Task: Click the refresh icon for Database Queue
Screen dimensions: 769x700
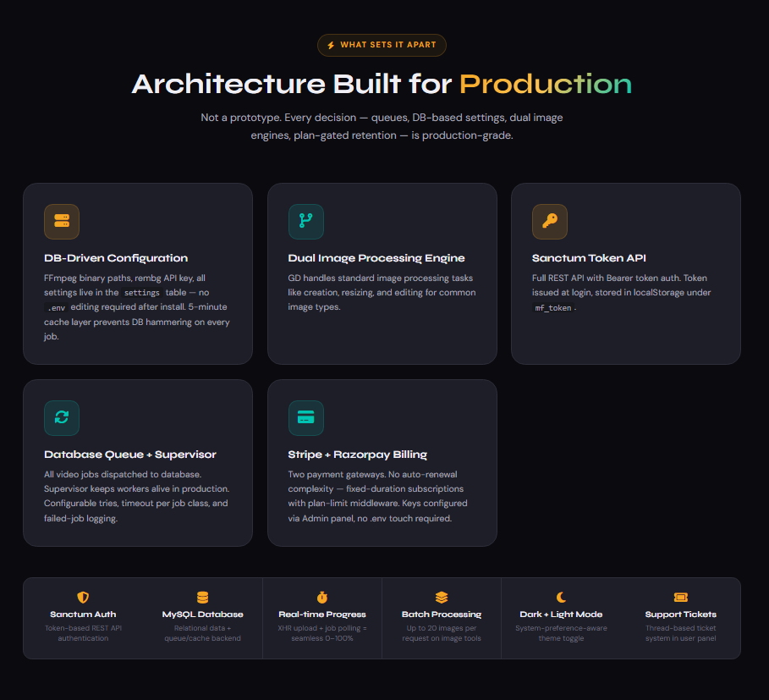Action: point(62,418)
